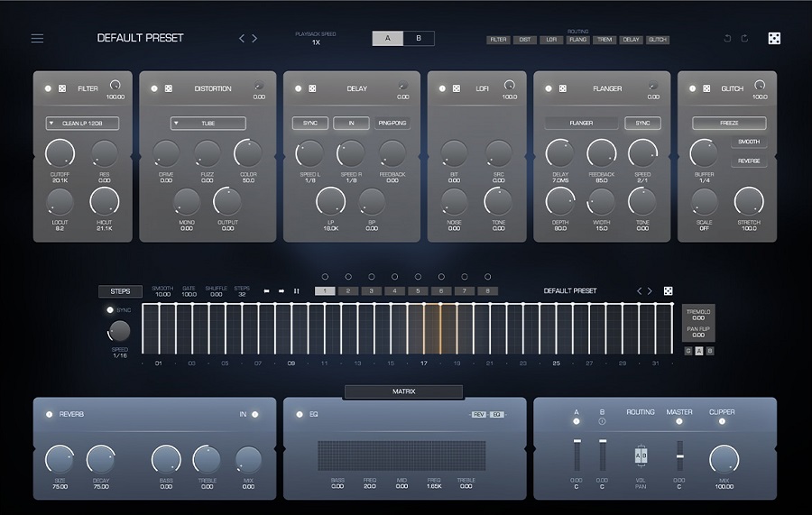Randomize the Filter module with its dice
This screenshot has height=515, width=812.
(62, 88)
